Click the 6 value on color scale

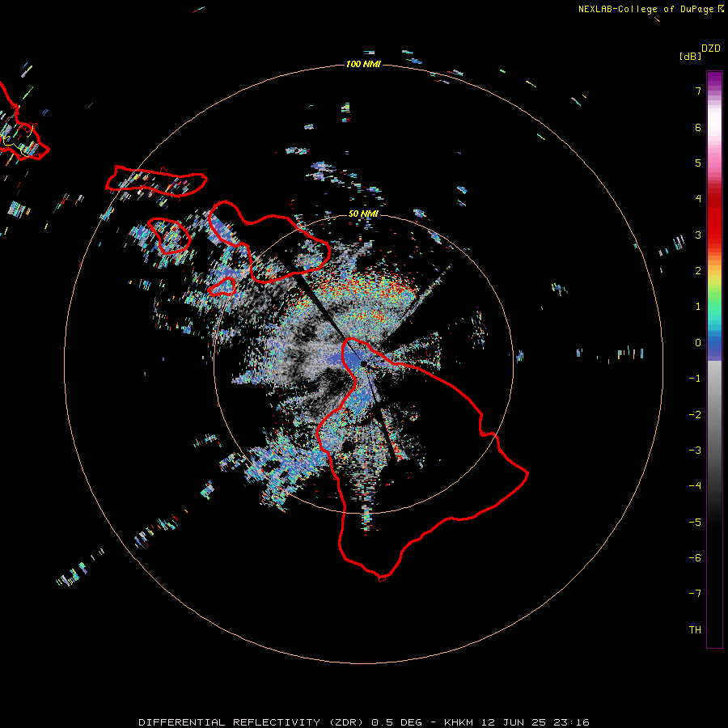click(698, 127)
